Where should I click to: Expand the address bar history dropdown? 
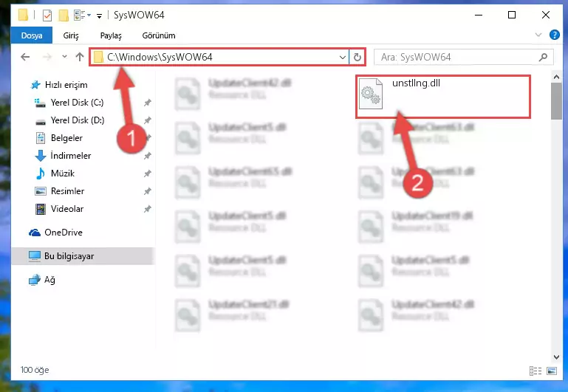pos(342,57)
